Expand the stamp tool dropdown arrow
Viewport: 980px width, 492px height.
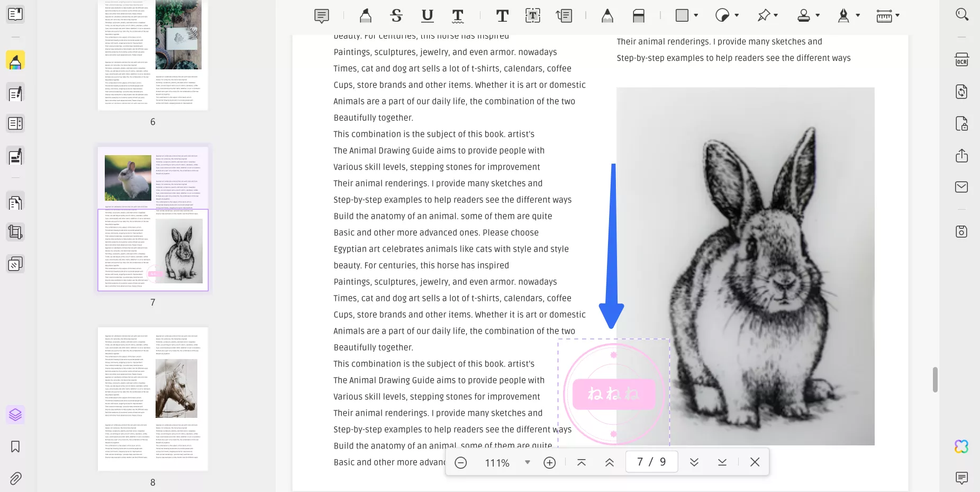818,15
